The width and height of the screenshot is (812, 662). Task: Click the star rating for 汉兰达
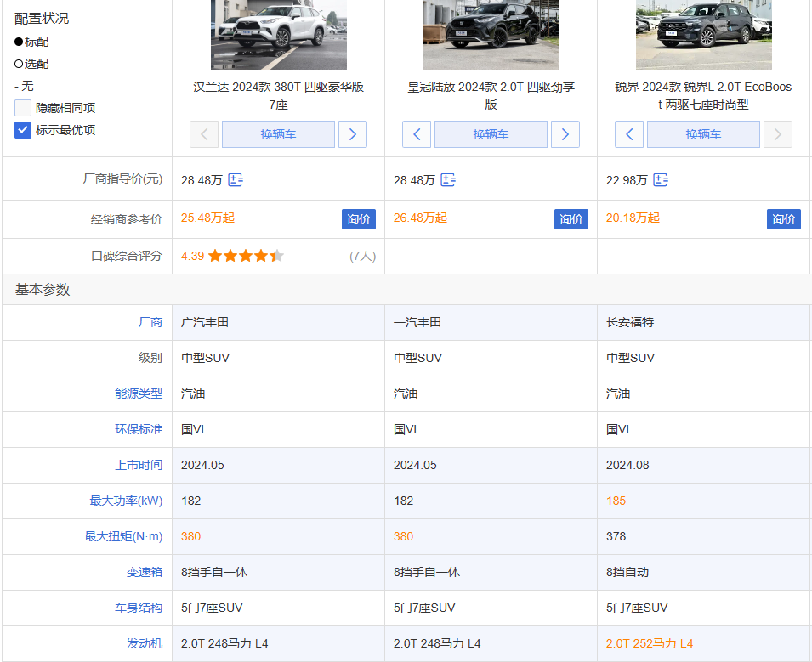(x=246, y=256)
